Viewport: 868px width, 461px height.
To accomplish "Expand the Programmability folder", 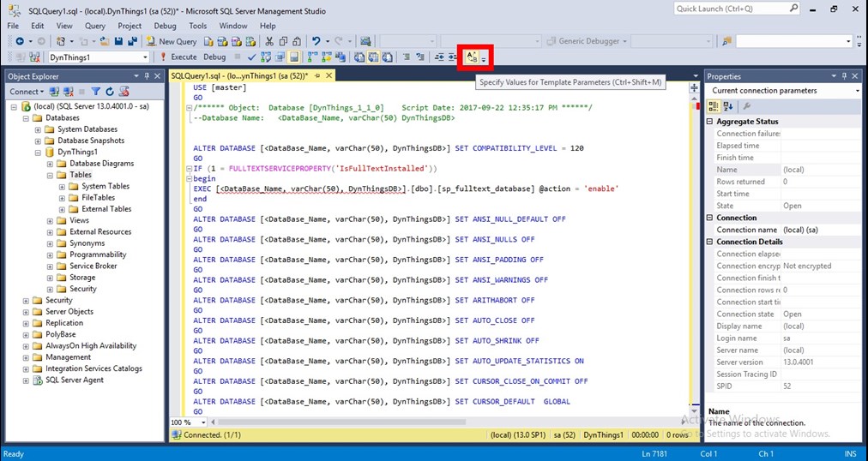I will click(50, 254).
